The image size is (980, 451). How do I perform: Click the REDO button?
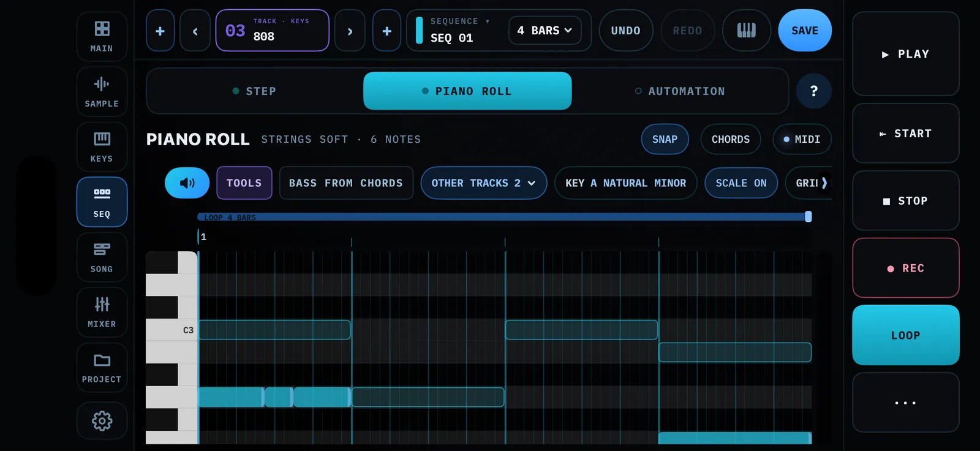pyautogui.click(x=687, y=31)
